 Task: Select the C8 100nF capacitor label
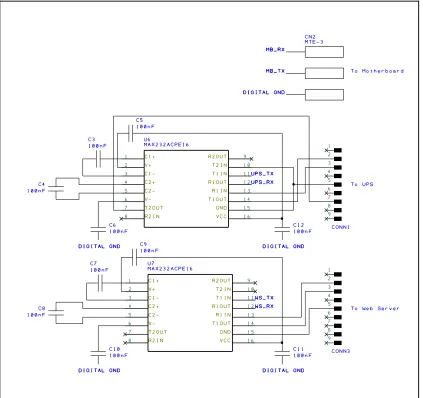coord(36,312)
